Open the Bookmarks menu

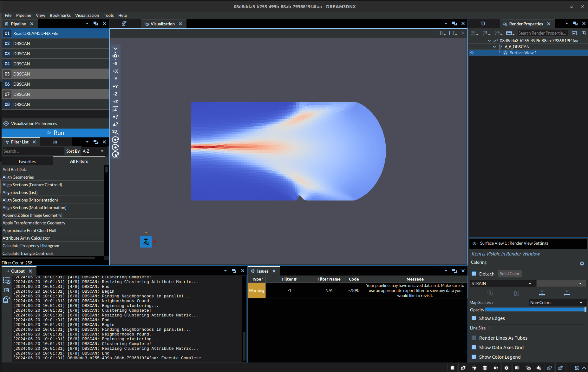[x=60, y=15]
